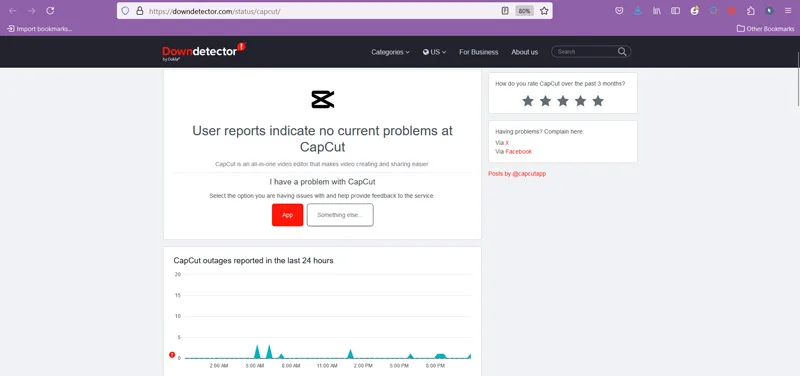
Task: Save to Pocket icon in toolbar
Action: (x=619, y=11)
